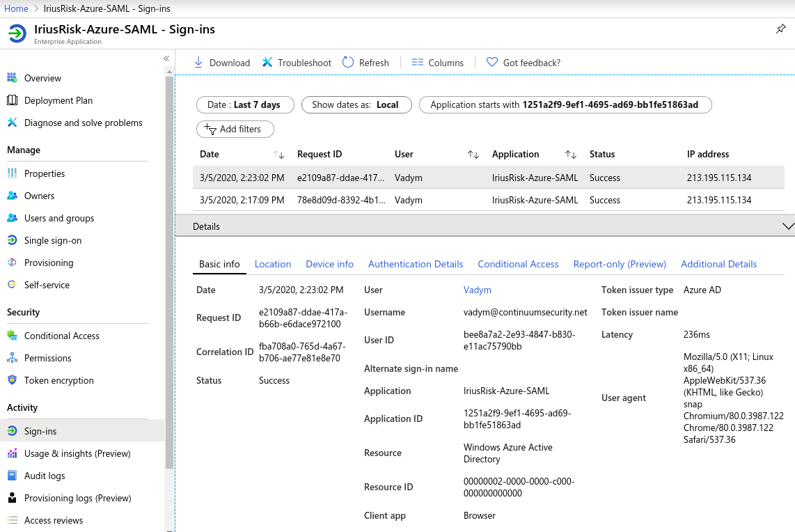The image size is (795, 532).
Task: Open the Additional Details tab
Action: [718, 264]
